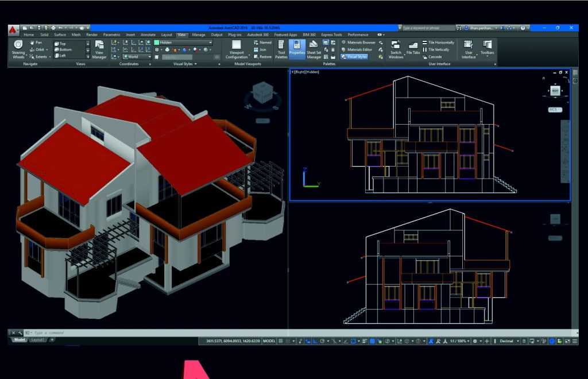Open the Annotate ribbon tab
588x379 pixels.
point(148,34)
